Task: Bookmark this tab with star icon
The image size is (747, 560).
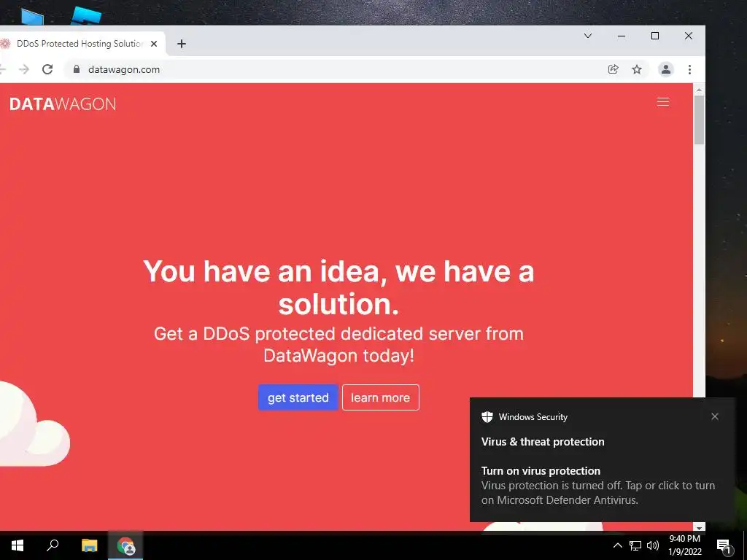Action: [636, 69]
